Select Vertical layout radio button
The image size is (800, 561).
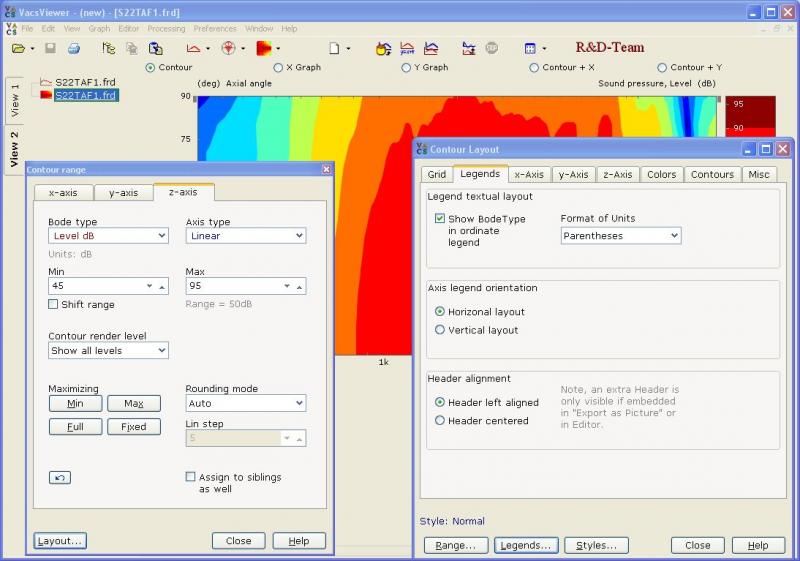pos(440,330)
